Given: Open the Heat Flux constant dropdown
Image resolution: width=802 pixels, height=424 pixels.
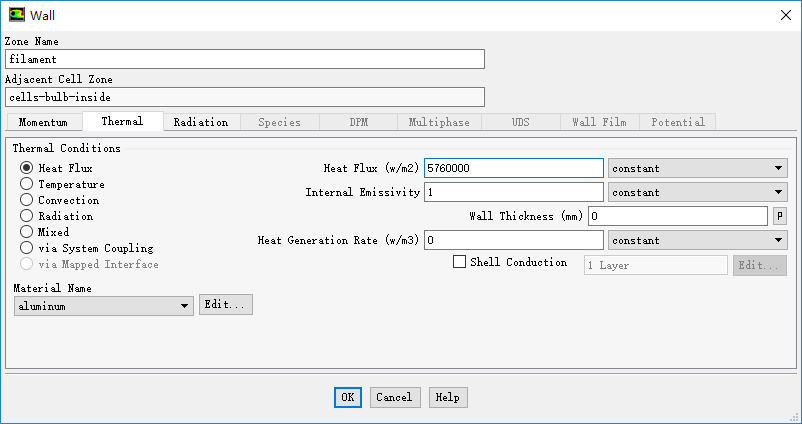Looking at the screenshot, I should [697, 169].
